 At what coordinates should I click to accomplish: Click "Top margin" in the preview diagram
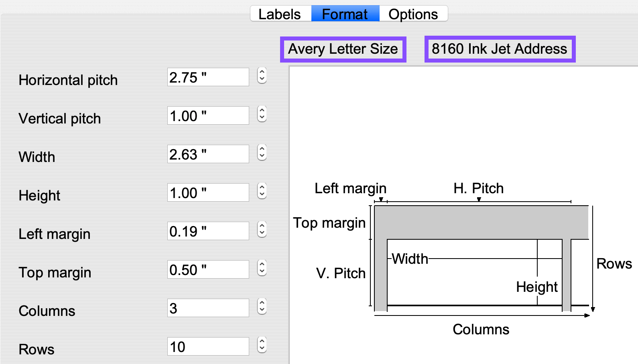pos(329,223)
